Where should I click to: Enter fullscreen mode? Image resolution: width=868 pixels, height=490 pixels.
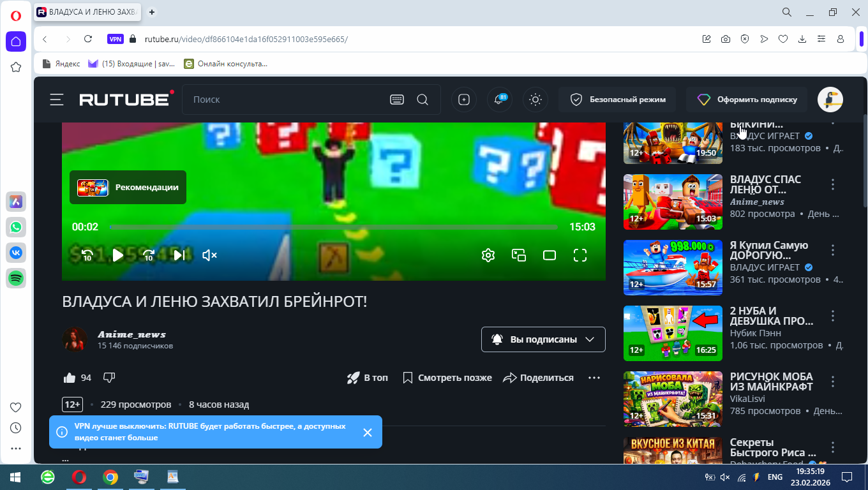[x=580, y=255]
